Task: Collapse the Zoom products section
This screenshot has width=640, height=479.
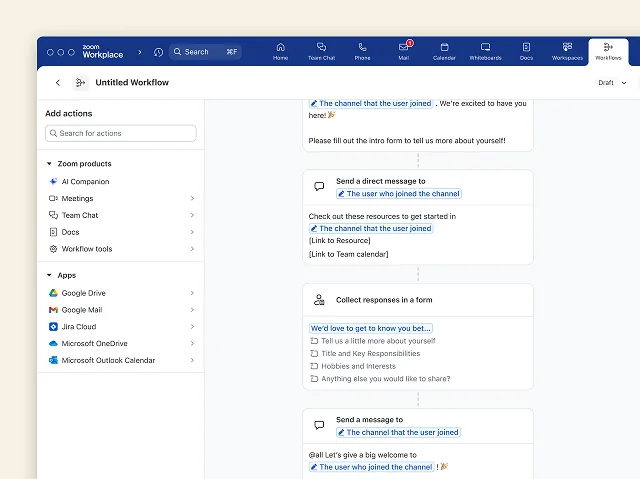Action: [49, 164]
